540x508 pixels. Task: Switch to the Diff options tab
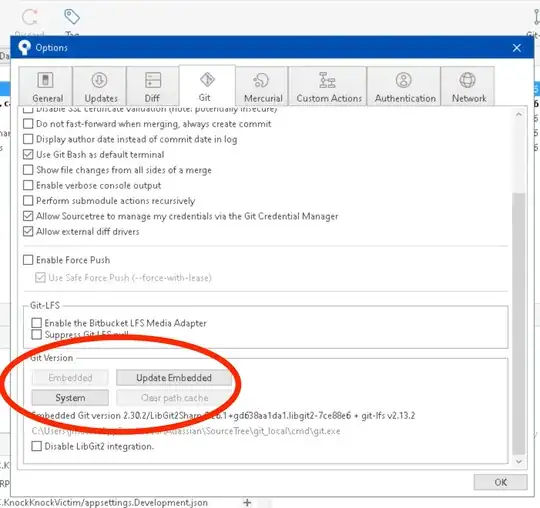point(153,86)
